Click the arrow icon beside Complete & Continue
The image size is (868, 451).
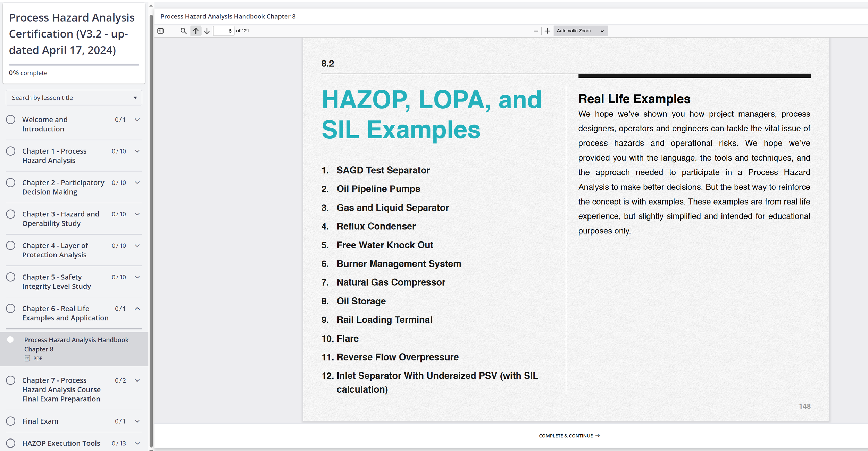point(598,436)
